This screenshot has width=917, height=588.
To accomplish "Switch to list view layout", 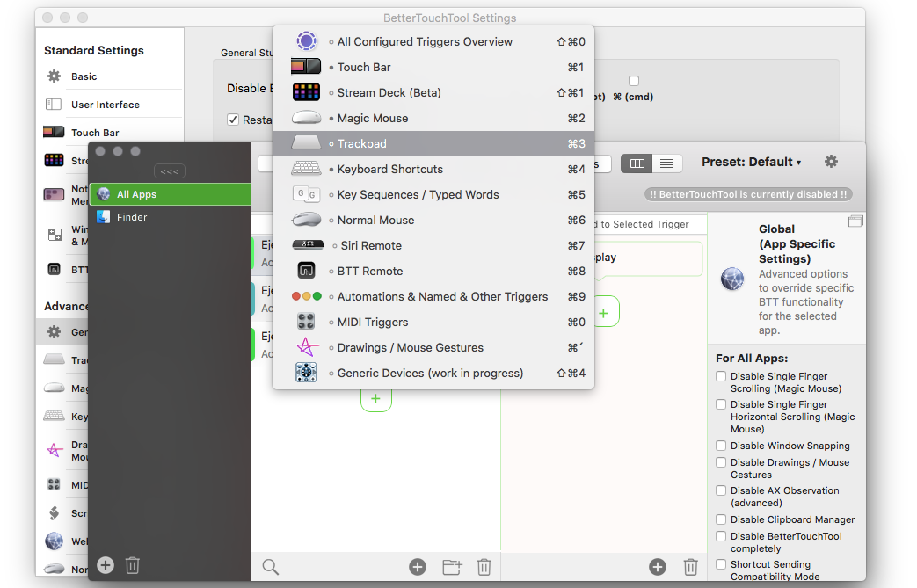I will pos(666,163).
